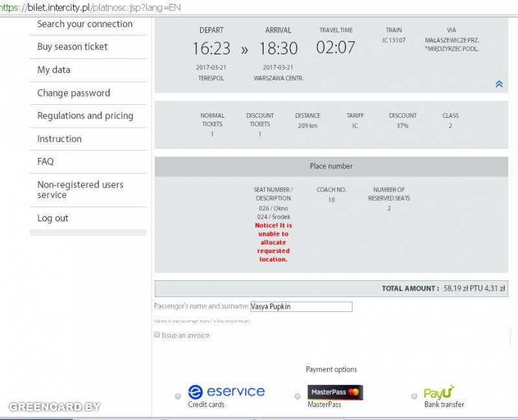Click the eservice payment logo
The height and width of the screenshot is (420, 518).
pos(226,392)
